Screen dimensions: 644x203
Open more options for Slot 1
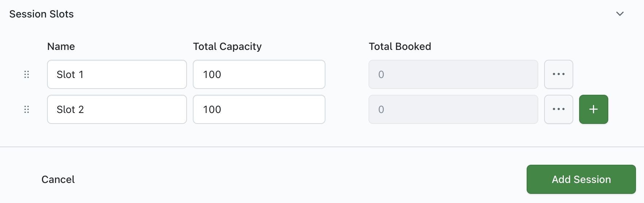click(558, 74)
